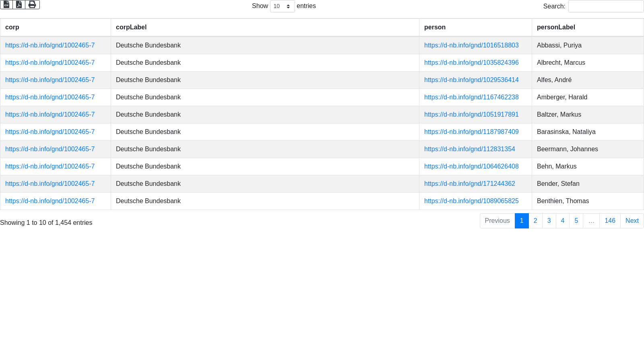Jump to page 3
644x362 pixels.
[x=549, y=221]
